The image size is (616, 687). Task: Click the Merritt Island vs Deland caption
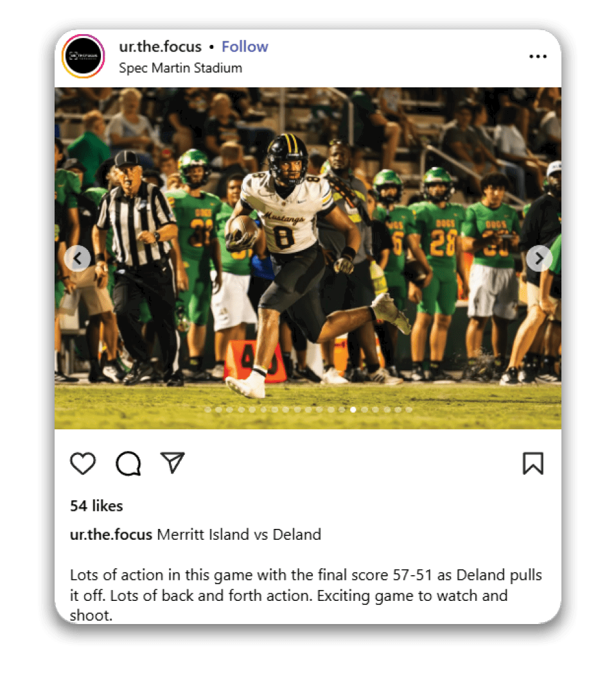(x=239, y=535)
